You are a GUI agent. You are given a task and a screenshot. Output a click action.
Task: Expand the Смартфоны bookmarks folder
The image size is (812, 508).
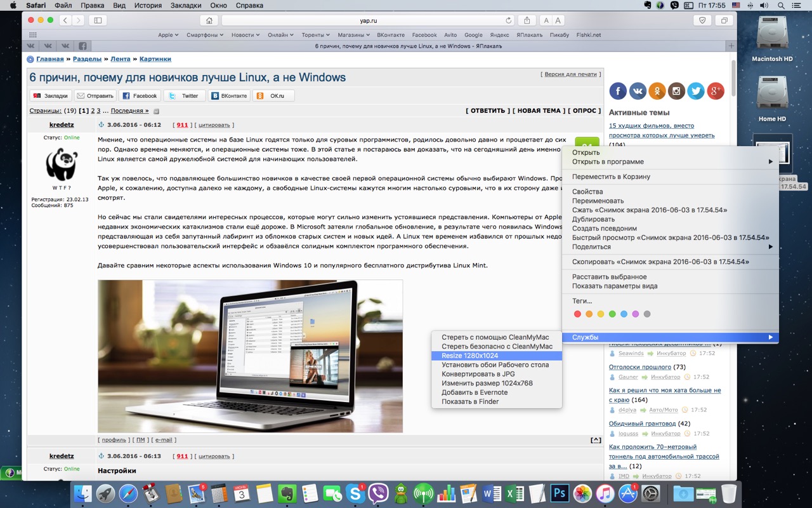point(206,35)
